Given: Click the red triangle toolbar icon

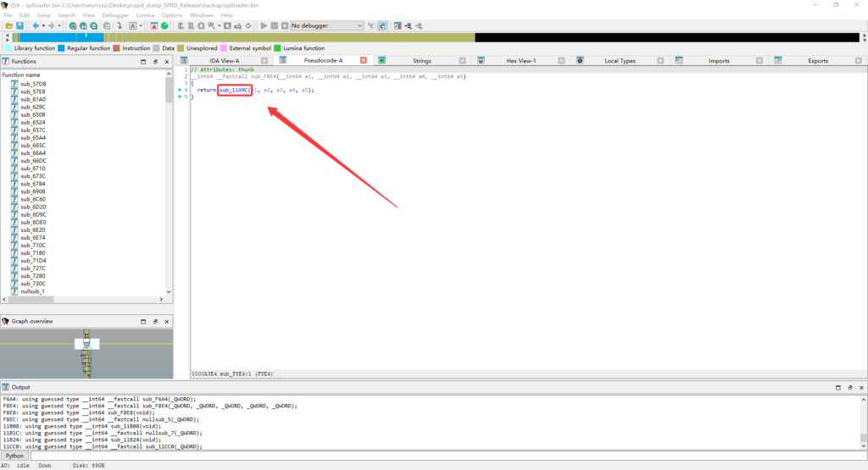Looking at the screenshot, I should [154, 25].
